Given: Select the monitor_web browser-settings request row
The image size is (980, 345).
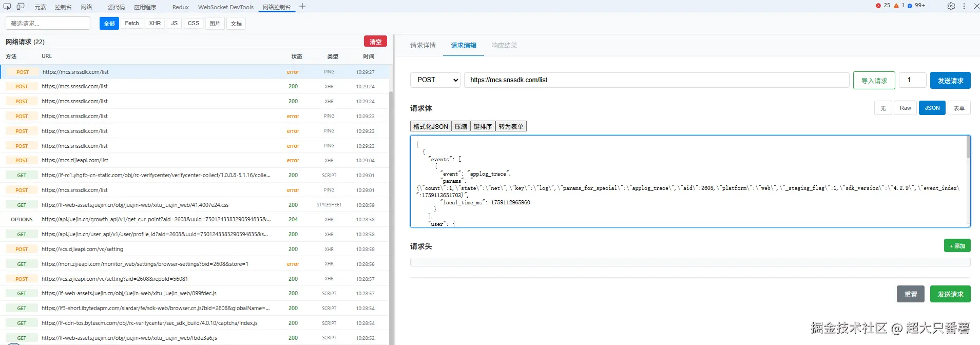Looking at the screenshot, I should [195, 264].
